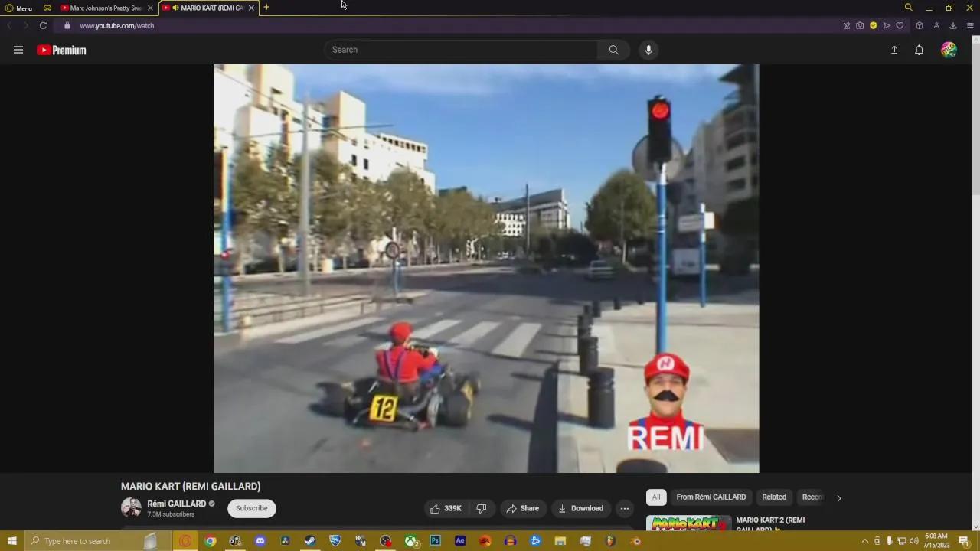
Task: Open the YouTube guide hamburger menu
Action: pos(18,50)
